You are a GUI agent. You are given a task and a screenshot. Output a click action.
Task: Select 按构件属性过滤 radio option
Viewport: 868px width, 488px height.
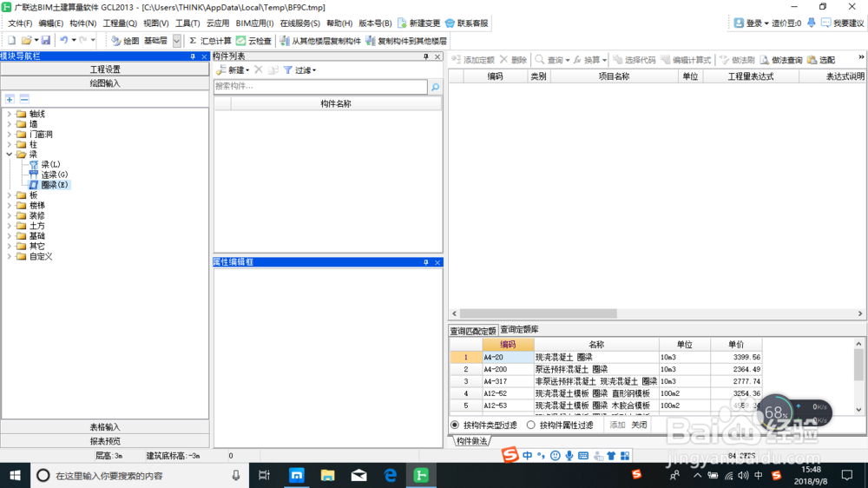pos(531,425)
